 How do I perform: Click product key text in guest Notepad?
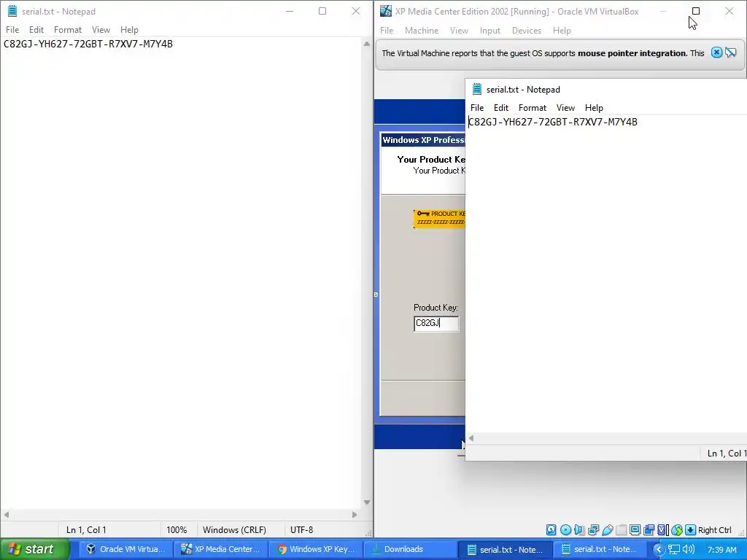(553, 122)
